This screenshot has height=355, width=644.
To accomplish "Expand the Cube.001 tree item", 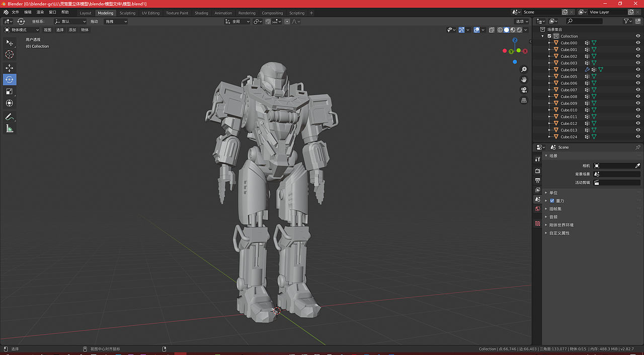I will click(549, 49).
